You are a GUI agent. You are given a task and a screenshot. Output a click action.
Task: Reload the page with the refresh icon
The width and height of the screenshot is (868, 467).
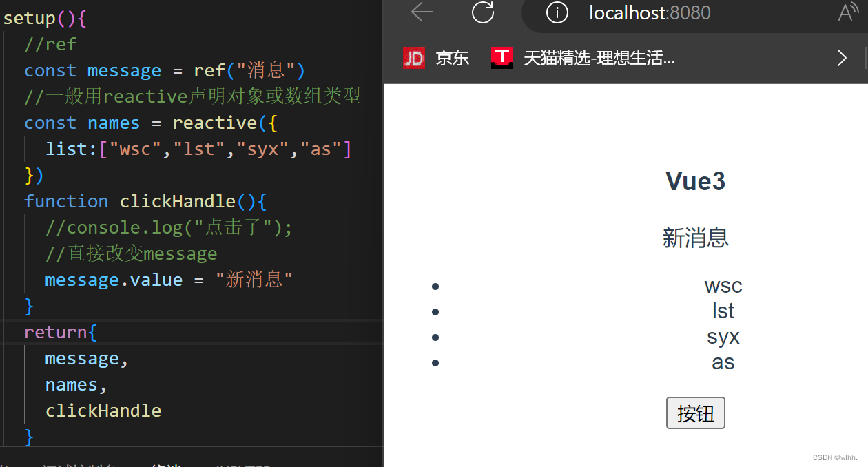(x=482, y=12)
